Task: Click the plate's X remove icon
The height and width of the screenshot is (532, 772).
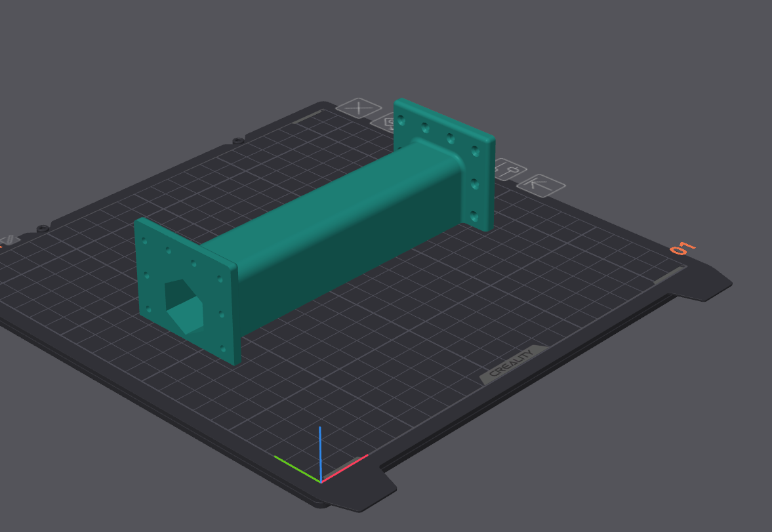Action: coord(359,108)
